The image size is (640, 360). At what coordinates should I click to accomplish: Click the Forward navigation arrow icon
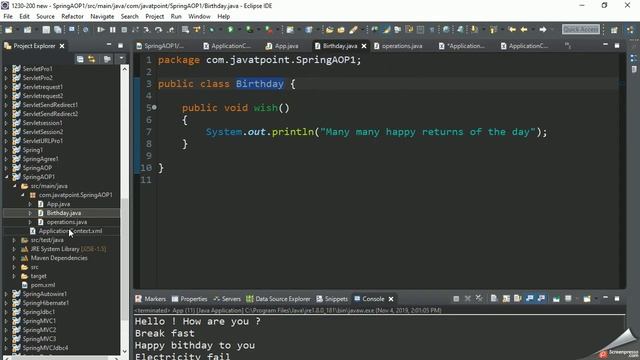(543, 29)
